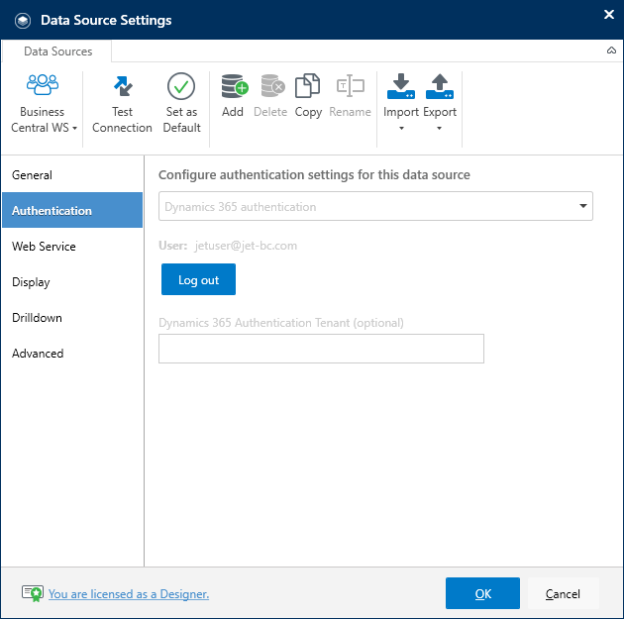This screenshot has height=619, width=624.
Task: Add a new data source
Action: point(234,96)
